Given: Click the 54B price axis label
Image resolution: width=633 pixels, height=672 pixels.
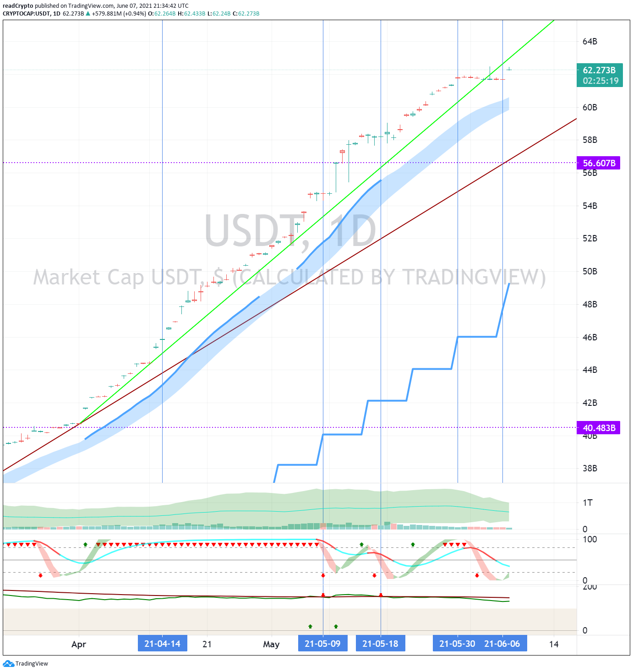Looking at the screenshot, I should tap(590, 206).
